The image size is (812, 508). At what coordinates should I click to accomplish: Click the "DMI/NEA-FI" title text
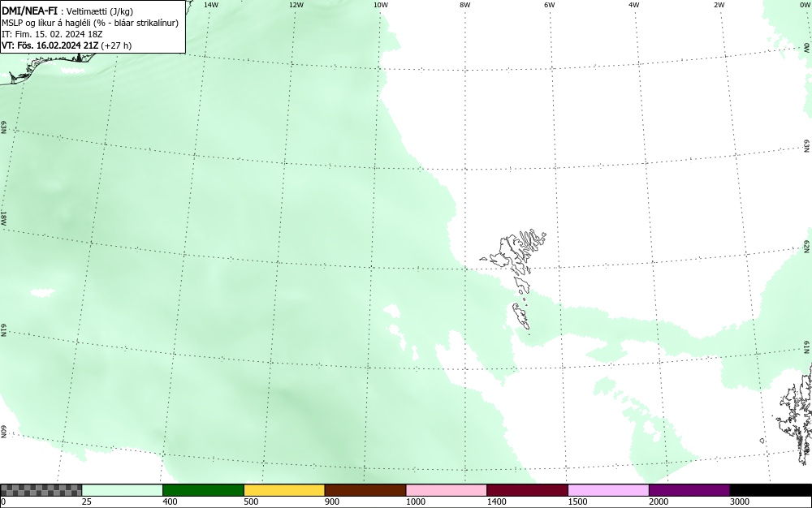(x=29, y=11)
